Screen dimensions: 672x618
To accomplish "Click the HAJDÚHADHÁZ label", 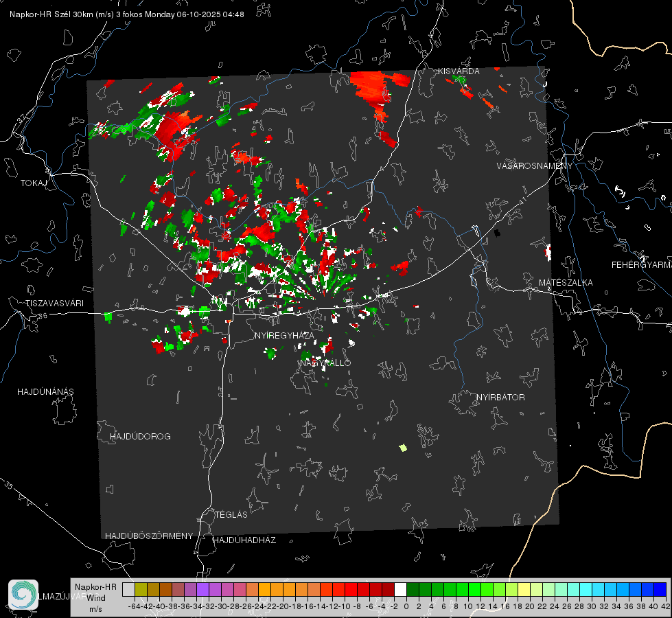I will coord(244,540).
